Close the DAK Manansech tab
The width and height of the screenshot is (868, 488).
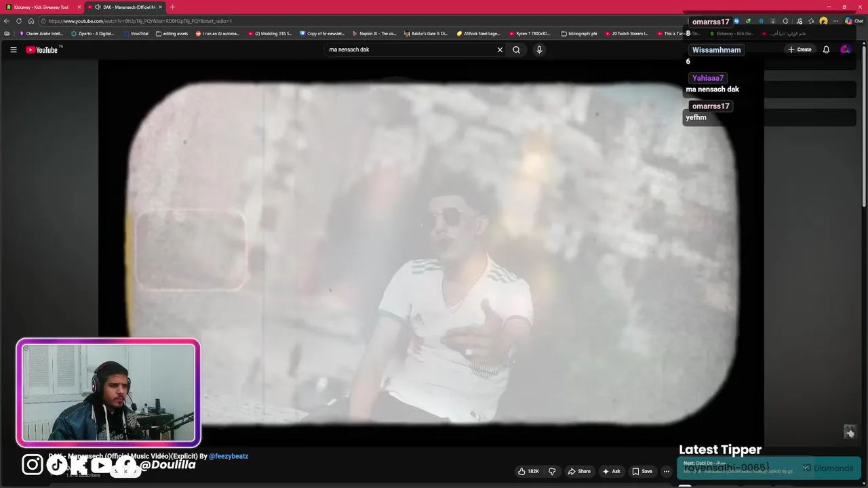pos(161,7)
